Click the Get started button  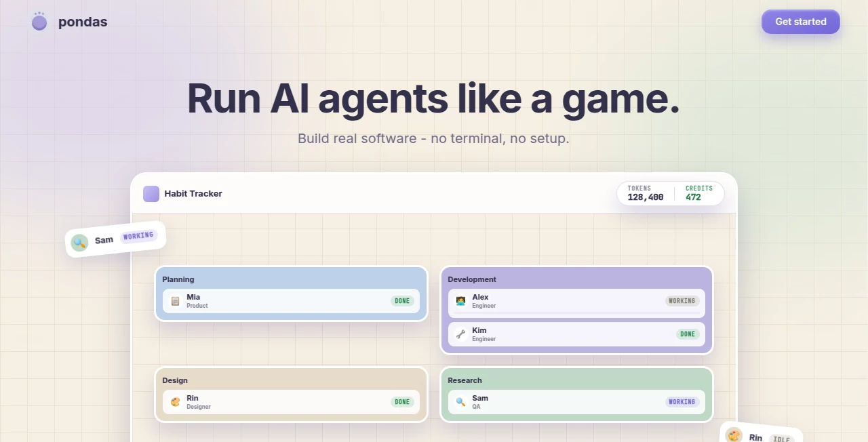point(801,22)
